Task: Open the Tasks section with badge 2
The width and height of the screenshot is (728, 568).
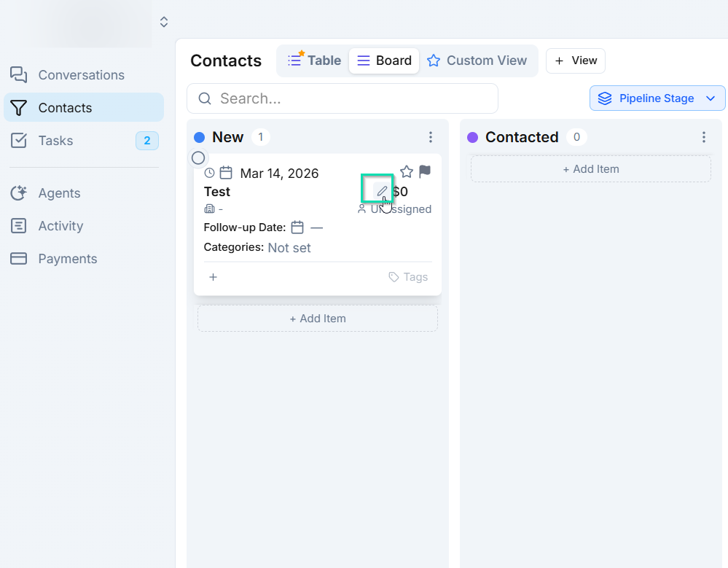Action: (84, 140)
